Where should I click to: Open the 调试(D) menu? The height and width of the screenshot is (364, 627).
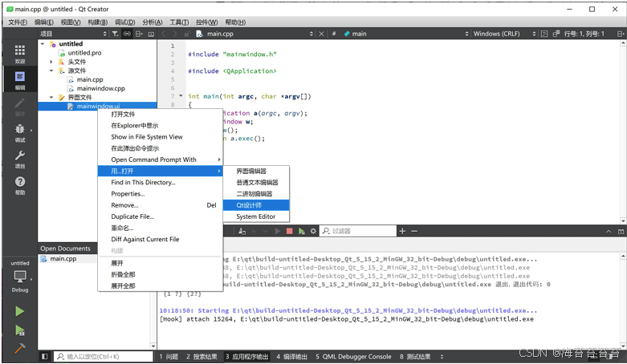[124, 22]
